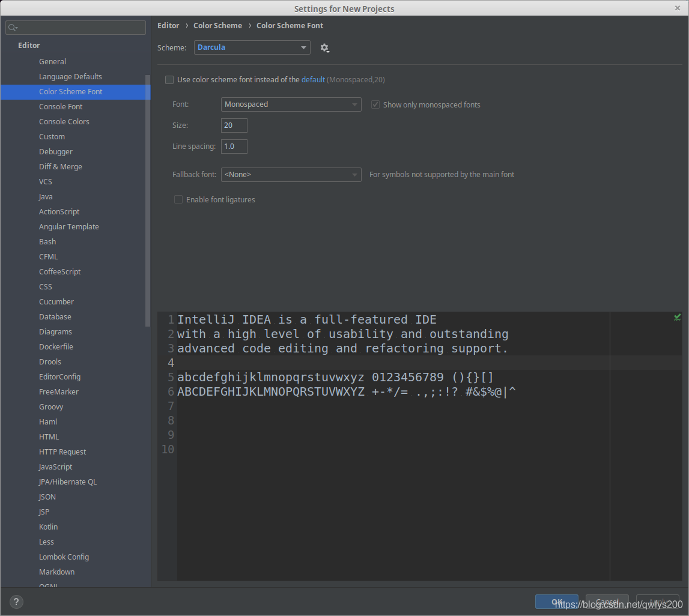Screen dimensions: 689x616
Task: Click Color Scheme in the breadcrumb
Action: tap(217, 25)
